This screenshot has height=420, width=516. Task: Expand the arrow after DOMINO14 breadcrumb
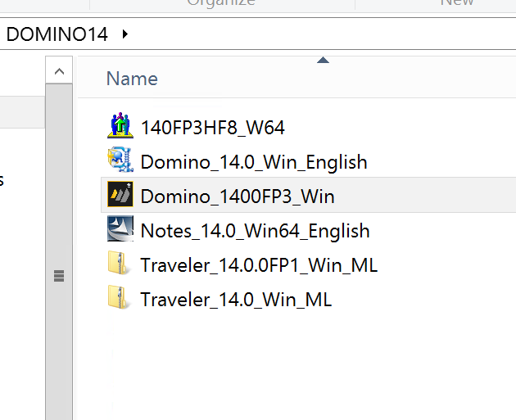click(125, 34)
